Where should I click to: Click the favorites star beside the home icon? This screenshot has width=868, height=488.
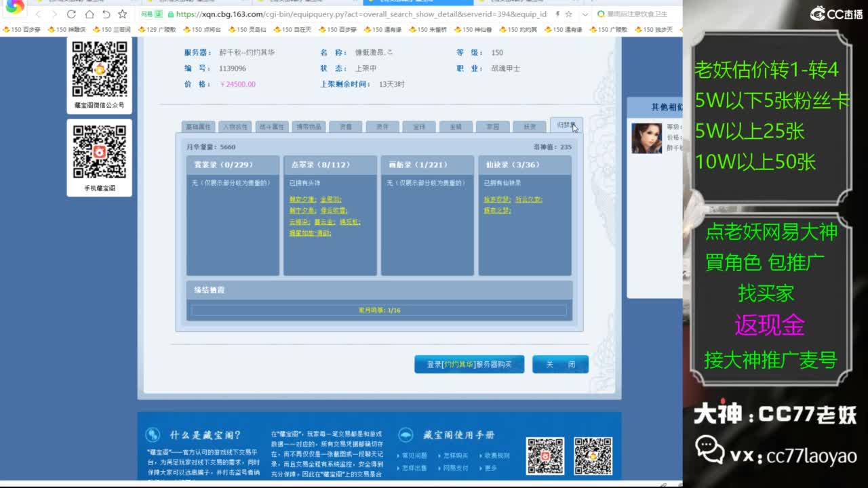pyautogui.click(x=122, y=14)
